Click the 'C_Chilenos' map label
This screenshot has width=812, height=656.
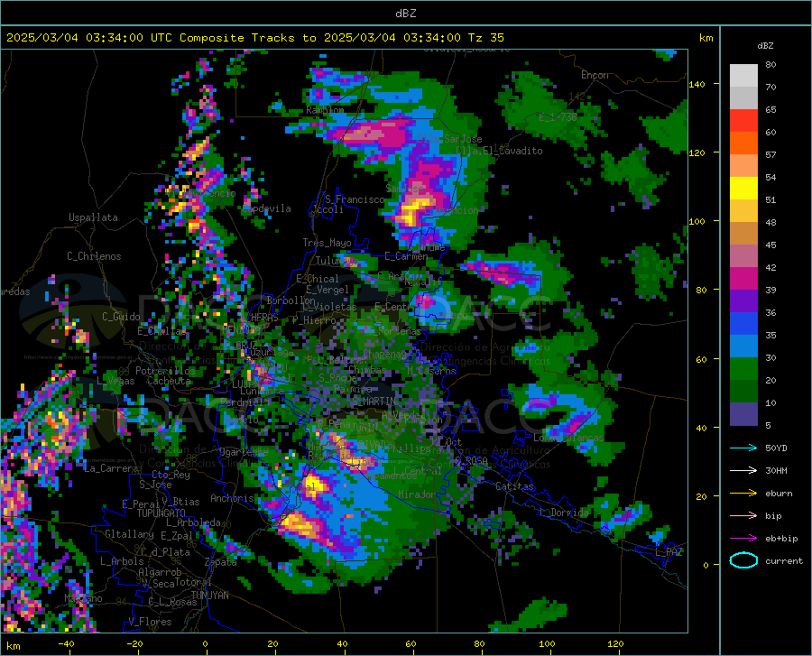click(94, 256)
